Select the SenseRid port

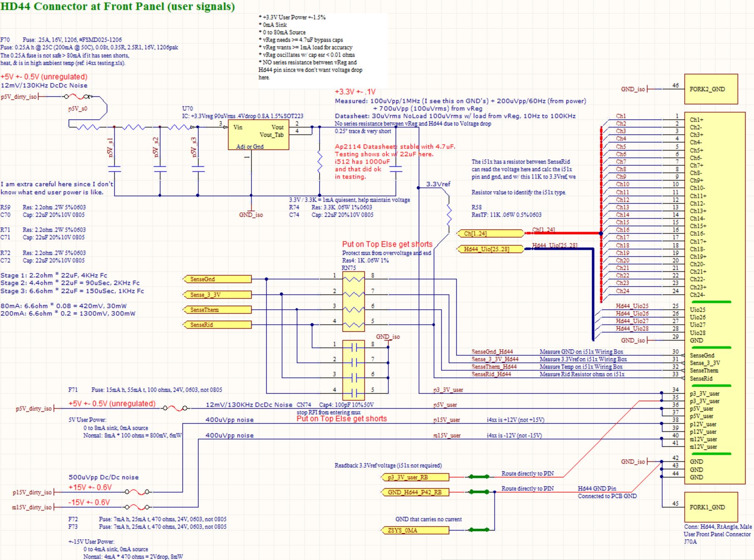point(218,325)
